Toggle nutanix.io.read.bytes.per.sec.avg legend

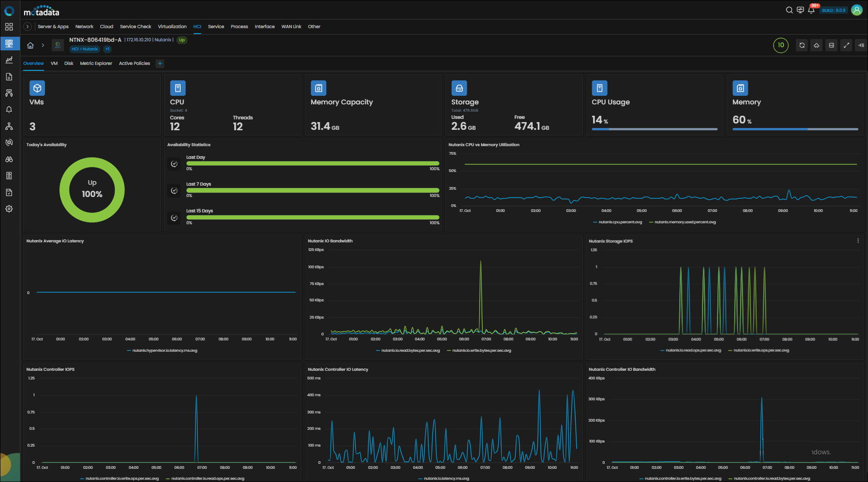(x=408, y=350)
